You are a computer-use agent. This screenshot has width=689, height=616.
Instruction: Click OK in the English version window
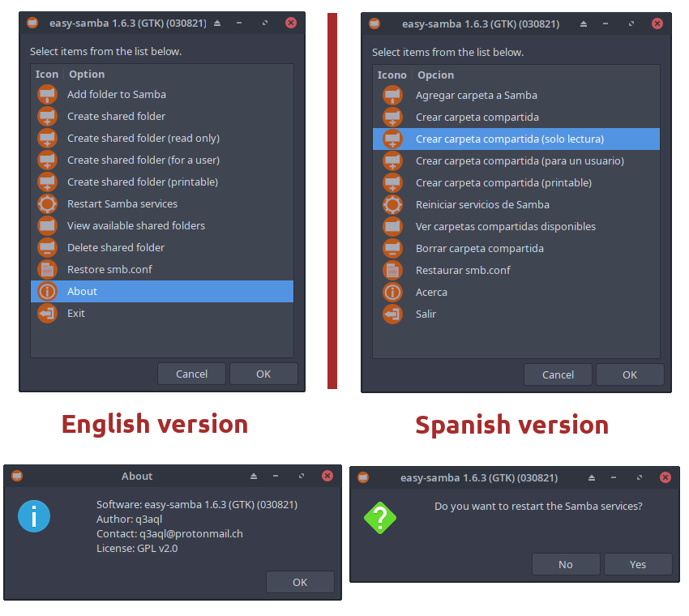263,374
